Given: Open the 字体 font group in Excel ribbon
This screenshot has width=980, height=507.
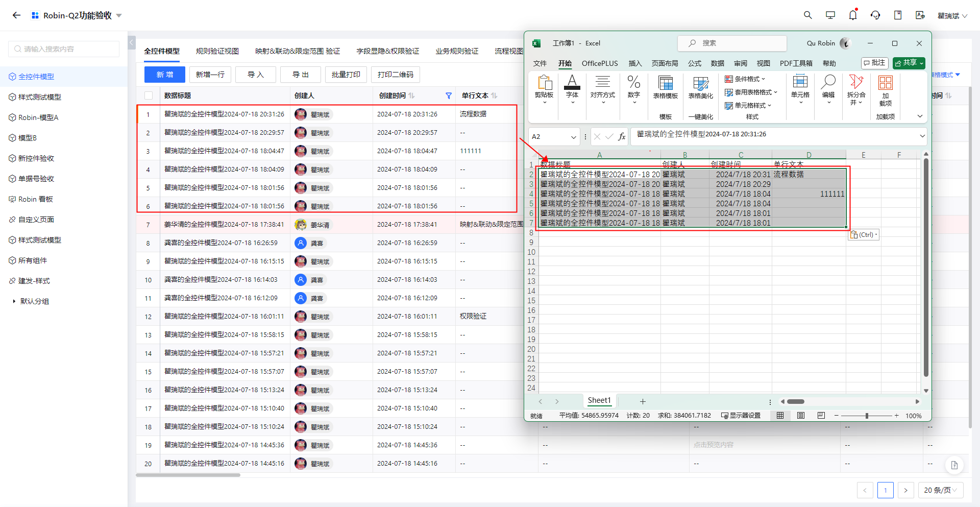Looking at the screenshot, I should point(572,89).
